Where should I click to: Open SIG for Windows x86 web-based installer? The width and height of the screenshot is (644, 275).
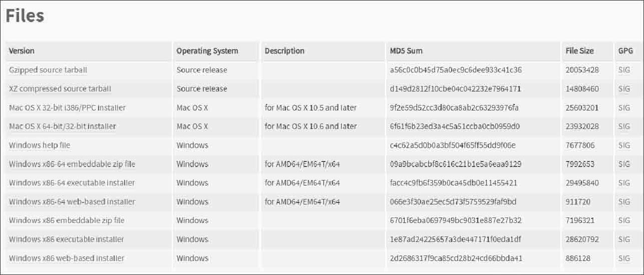(x=624, y=258)
